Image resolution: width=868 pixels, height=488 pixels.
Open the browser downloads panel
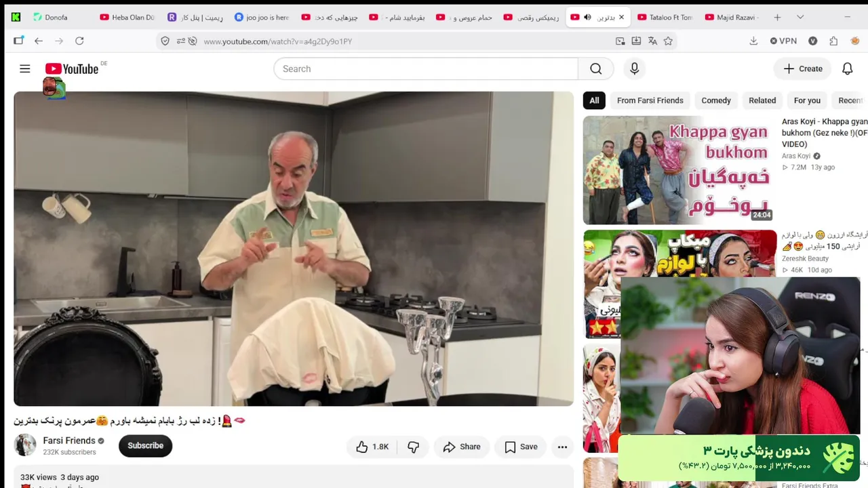(753, 41)
